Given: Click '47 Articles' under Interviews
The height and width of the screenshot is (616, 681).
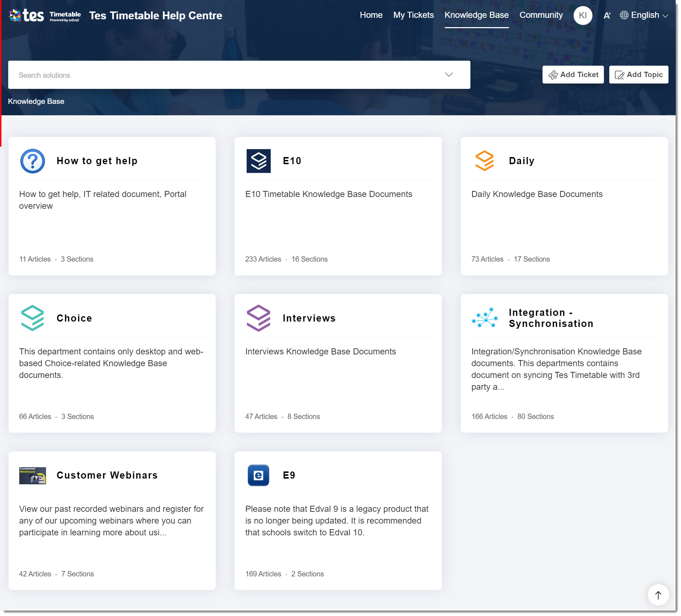Looking at the screenshot, I should click(x=261, y=416).
